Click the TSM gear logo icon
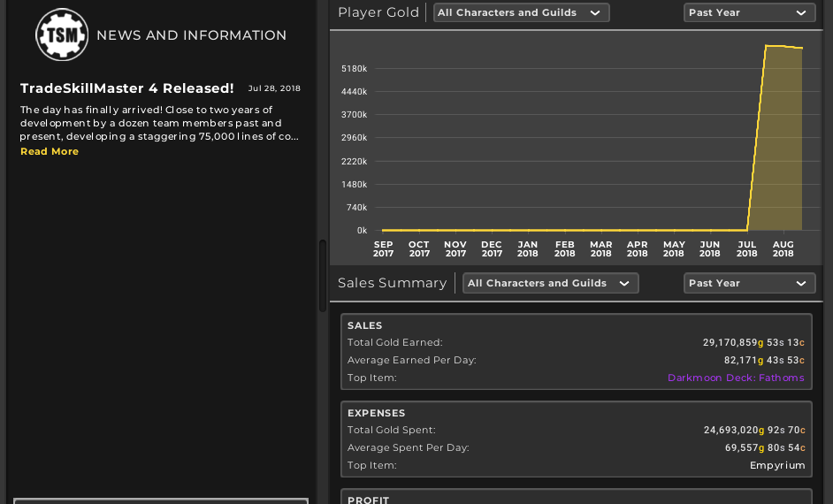833x504 pixels. coord(62,34)
